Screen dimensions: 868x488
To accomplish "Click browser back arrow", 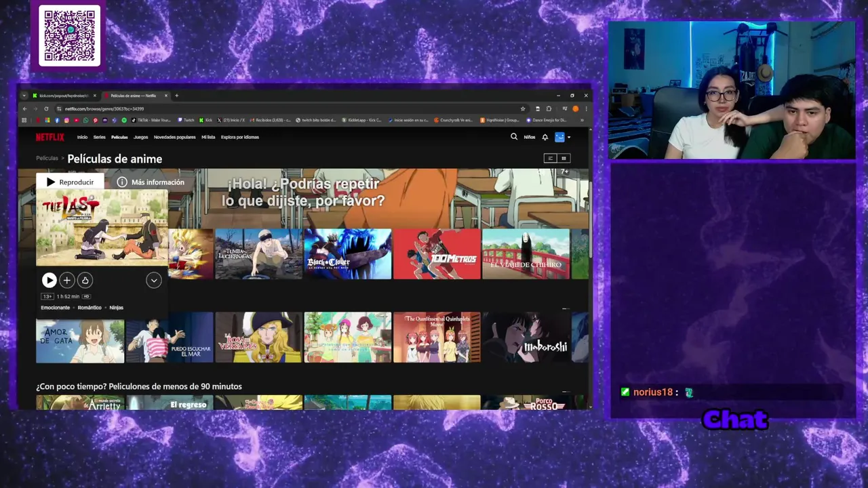I will (24, 108).
